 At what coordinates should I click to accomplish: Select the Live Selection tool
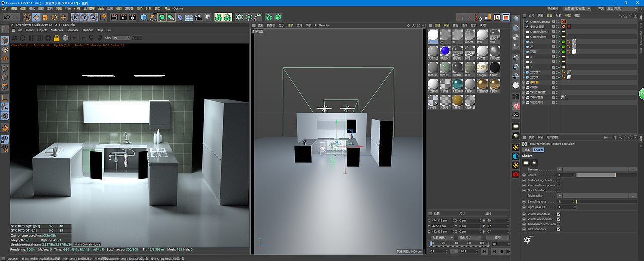pyautogui.click(x=28, y=17)
